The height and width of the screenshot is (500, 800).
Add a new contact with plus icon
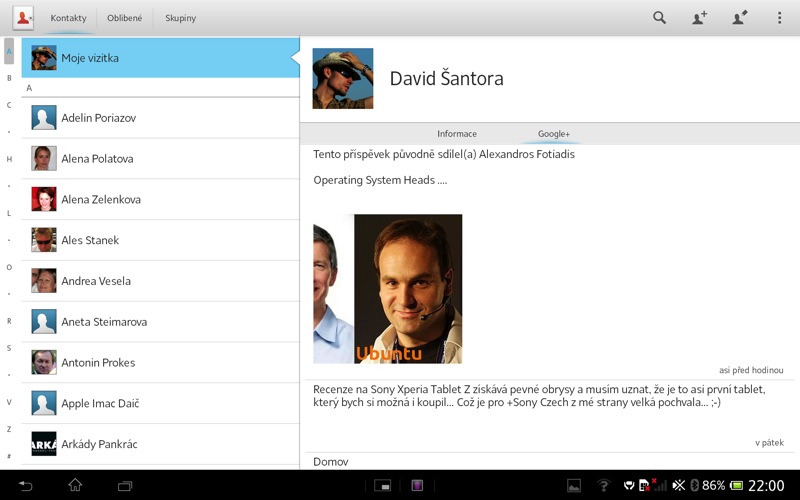pyautogui.click(x=699, y=18)
